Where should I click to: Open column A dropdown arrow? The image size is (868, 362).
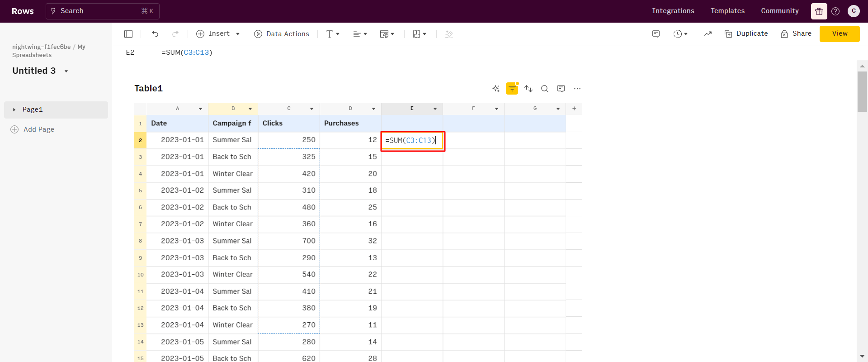click(x=200, y=109)
